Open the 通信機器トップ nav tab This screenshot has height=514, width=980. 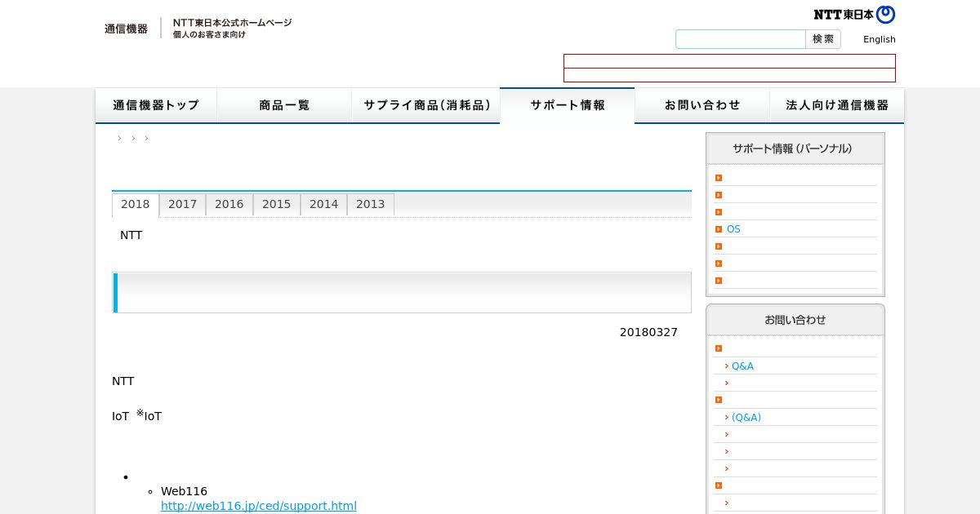pos(156,105)
